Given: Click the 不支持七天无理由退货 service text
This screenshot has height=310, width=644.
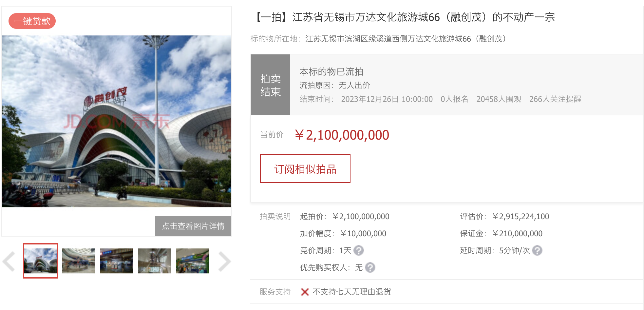Looking at the screenshot, I should click(352, 292).
